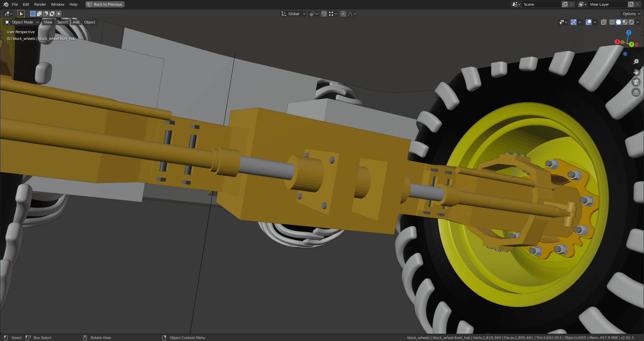644x341 pixels.
Task: Delete the current Scene with X
Action: (x=572, y=4)
